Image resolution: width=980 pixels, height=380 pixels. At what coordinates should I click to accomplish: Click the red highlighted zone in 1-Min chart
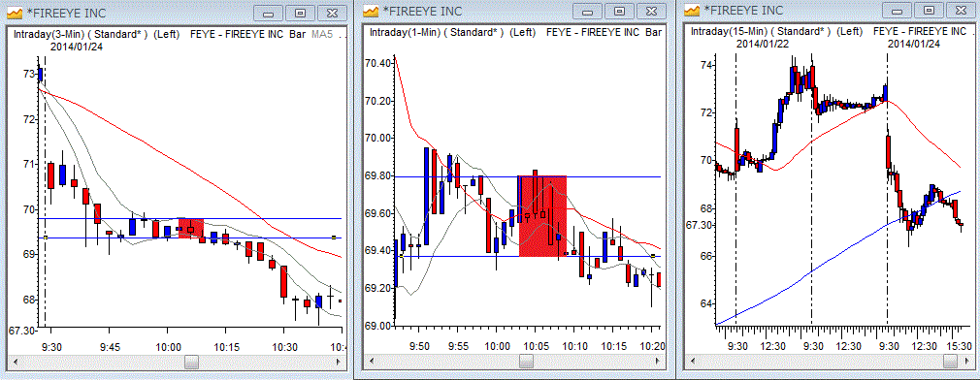coord(542,216)
